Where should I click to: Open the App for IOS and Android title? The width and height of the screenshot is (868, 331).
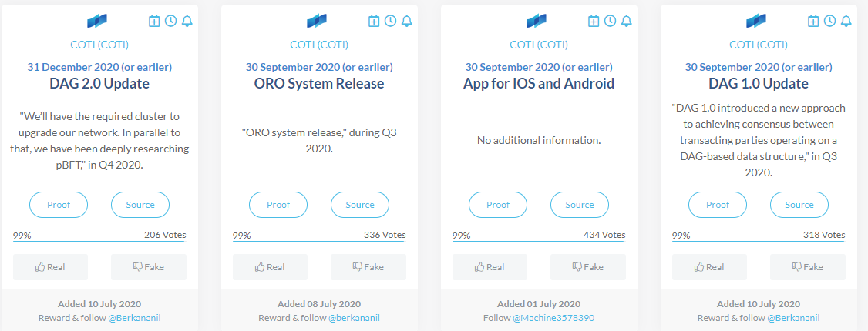click(539, 84)
